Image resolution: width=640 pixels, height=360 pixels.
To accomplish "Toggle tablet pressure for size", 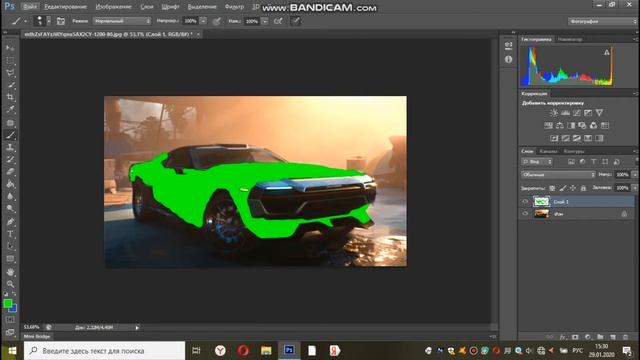I will 296,21.
